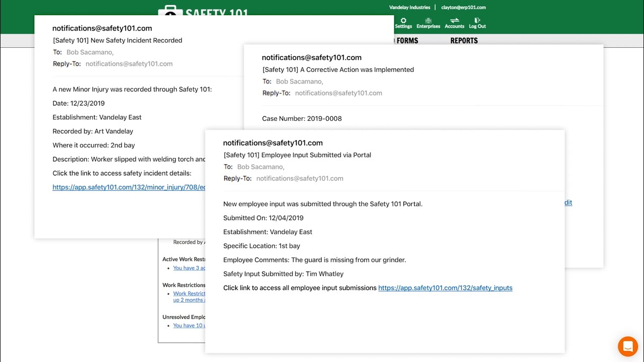Click the 'Unresolved Emplo…' dashboard heading
644x362 pixels.
(184, 317)
